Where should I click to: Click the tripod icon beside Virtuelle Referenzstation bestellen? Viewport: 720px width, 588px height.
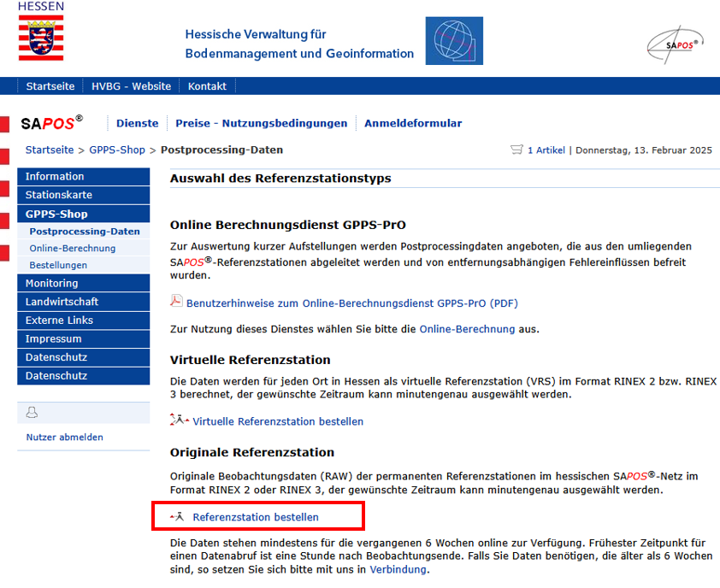point(180,420)
